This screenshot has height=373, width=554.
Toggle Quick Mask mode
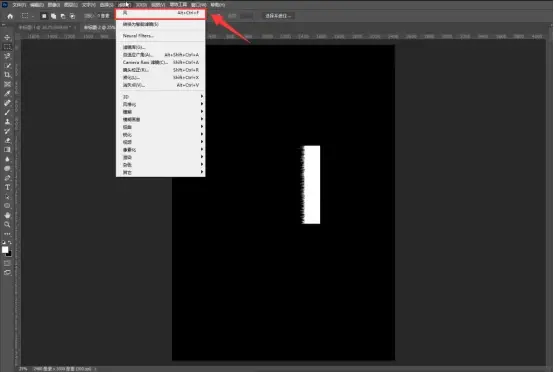pyautogui.click(x=7, y=263)
